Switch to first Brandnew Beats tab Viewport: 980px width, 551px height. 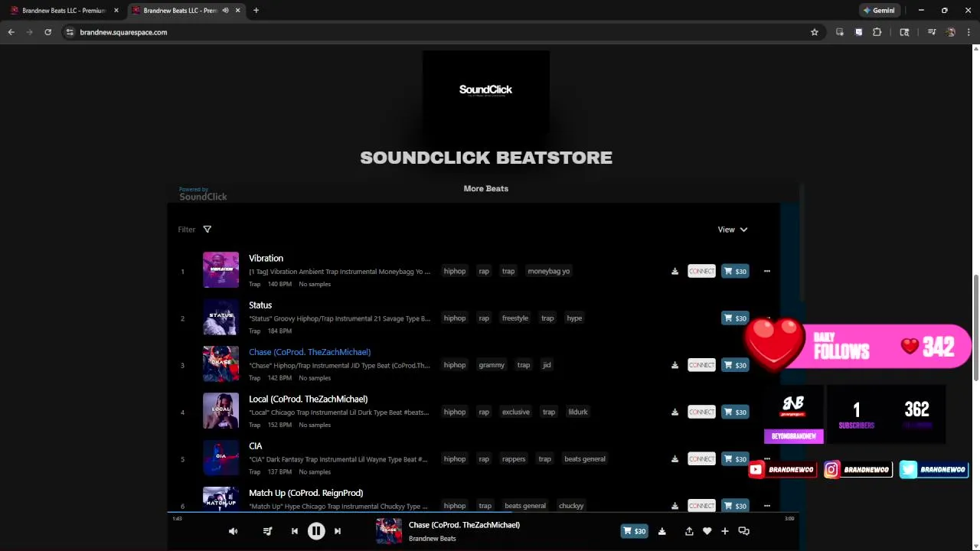tap(64, 11)
